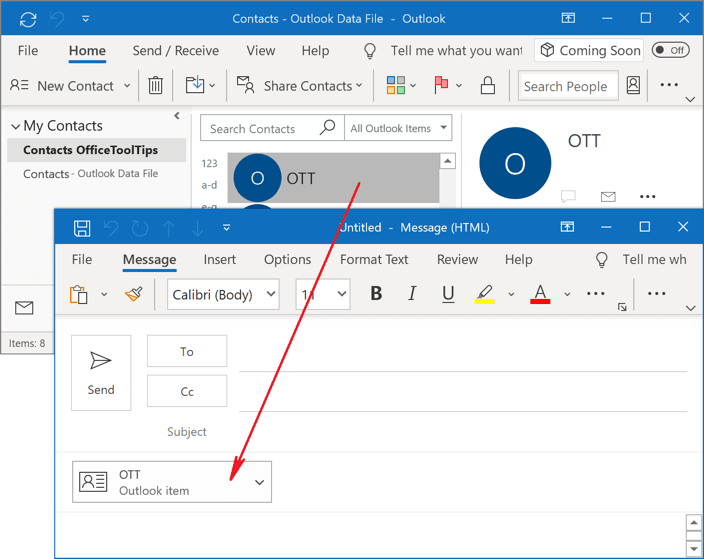The width and height of the screenshot is (704, 559).
Task: Toggle Italic formatting
Action: pyautogui.click(x=412, y=294)
